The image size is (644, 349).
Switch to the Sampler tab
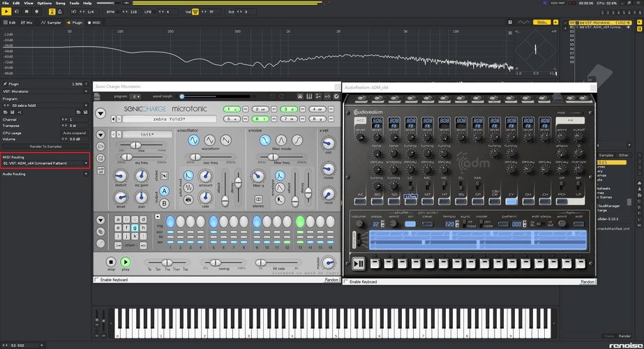click(51, 22)
